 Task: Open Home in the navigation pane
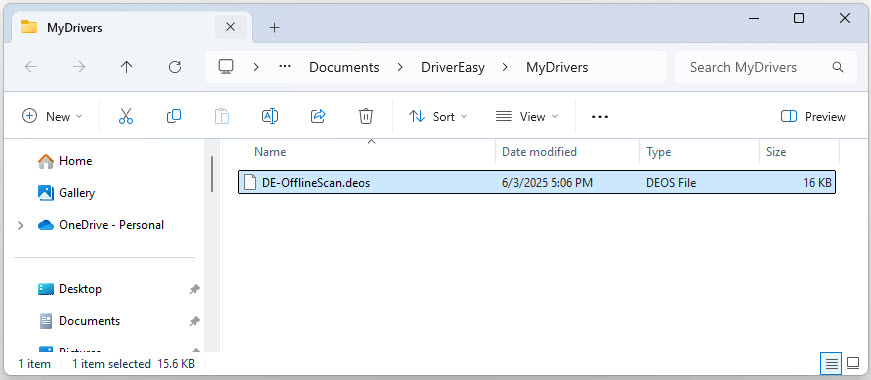click(x=64, y=161)
